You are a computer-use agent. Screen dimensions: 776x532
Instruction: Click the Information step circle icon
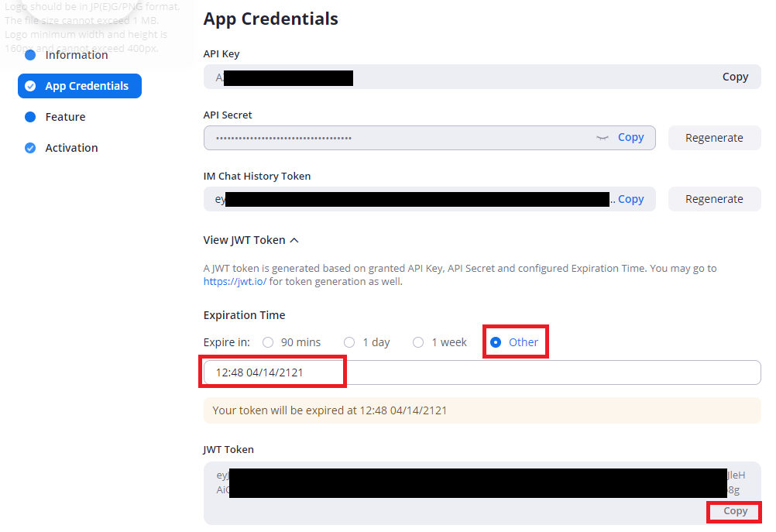click(30, 55)
